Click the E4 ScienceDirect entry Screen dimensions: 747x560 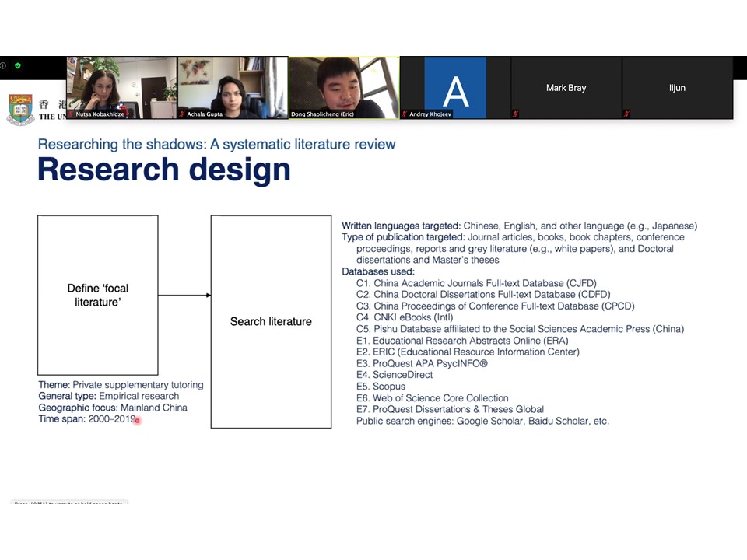tap(395, 375)
